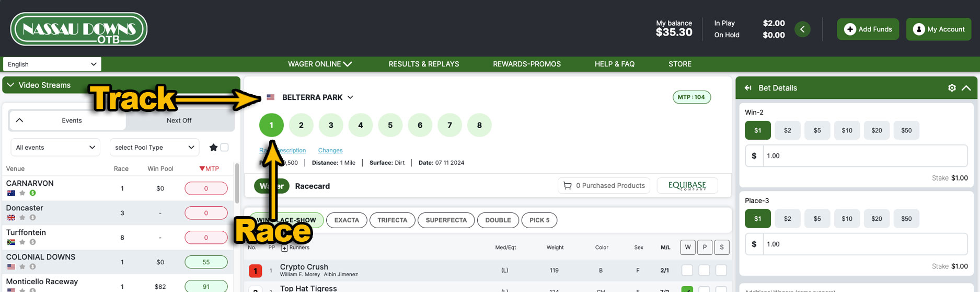Click W column select-all box
Screen dimensions: 980x292
tap(688, 248)
